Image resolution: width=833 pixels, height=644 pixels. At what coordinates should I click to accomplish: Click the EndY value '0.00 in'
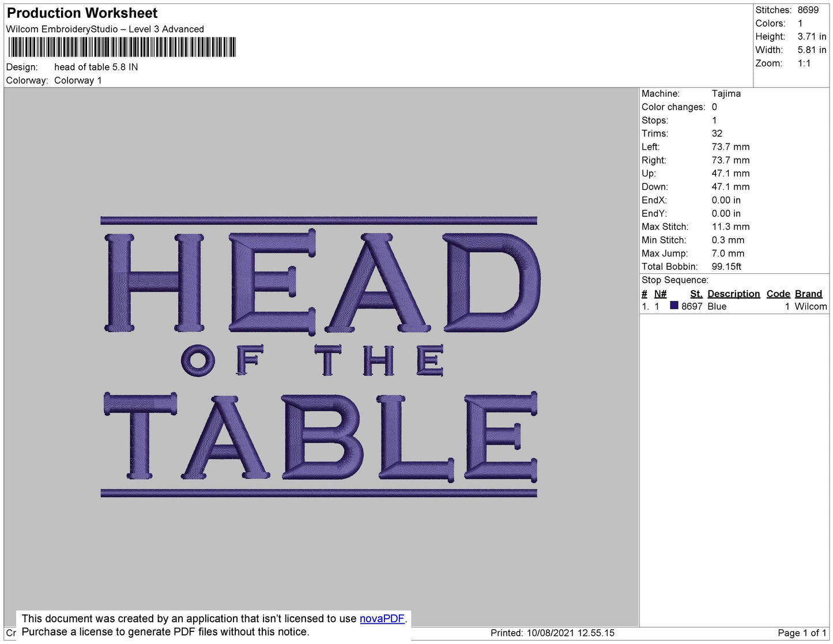click(x=726, y=213)
